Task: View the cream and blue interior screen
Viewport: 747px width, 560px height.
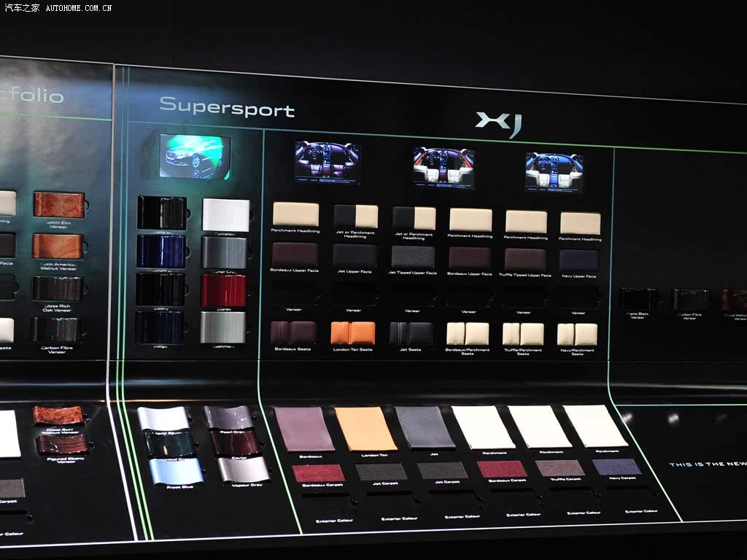Action: pyautogui.click(x=554, y=172)
